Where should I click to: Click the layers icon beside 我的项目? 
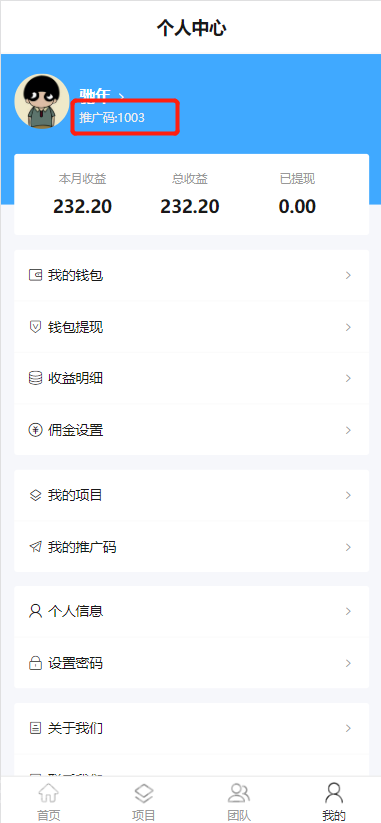coord(35,495)
